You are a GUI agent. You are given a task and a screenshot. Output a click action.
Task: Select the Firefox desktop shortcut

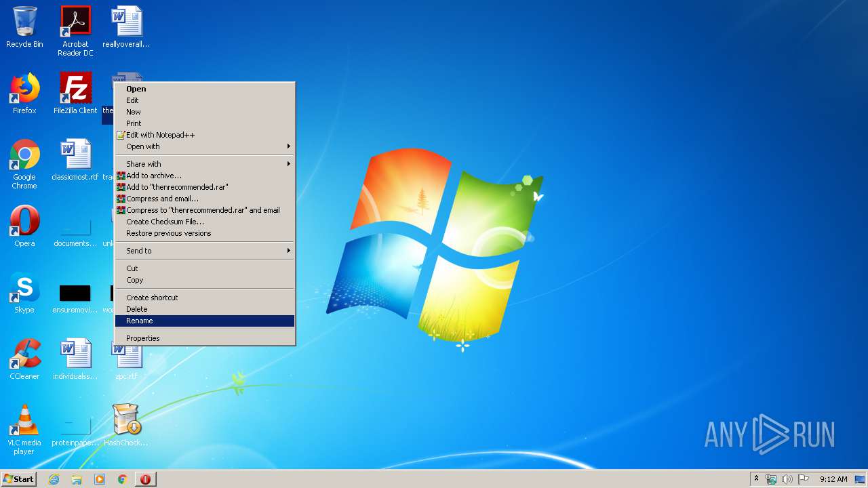24,94
